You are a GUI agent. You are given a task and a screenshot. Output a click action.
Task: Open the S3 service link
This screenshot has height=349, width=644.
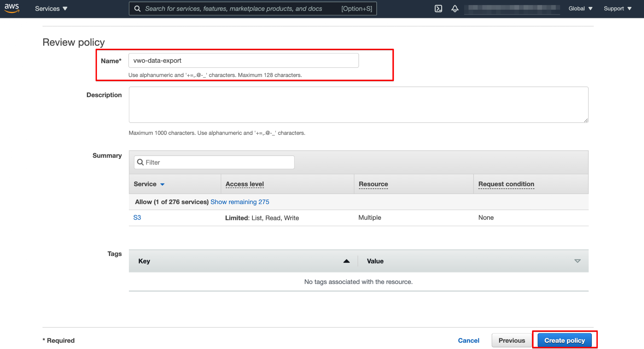[x=137, y=218]
